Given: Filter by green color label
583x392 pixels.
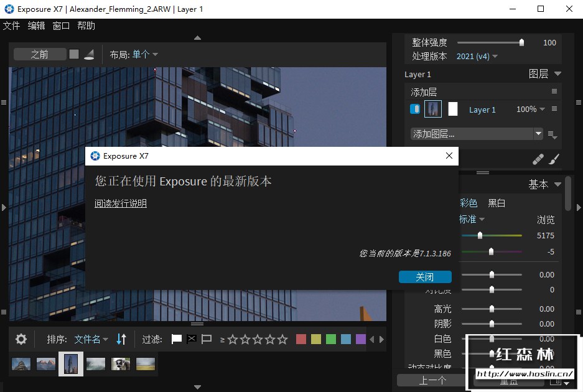Looking at the screenshot, I should pyautogui.click(x=330, y=339).
